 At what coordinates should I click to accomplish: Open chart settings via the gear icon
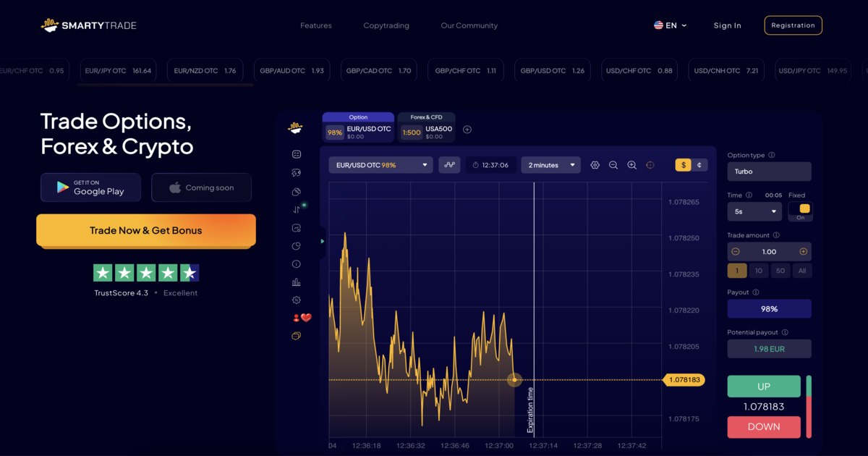pos(595,164)
